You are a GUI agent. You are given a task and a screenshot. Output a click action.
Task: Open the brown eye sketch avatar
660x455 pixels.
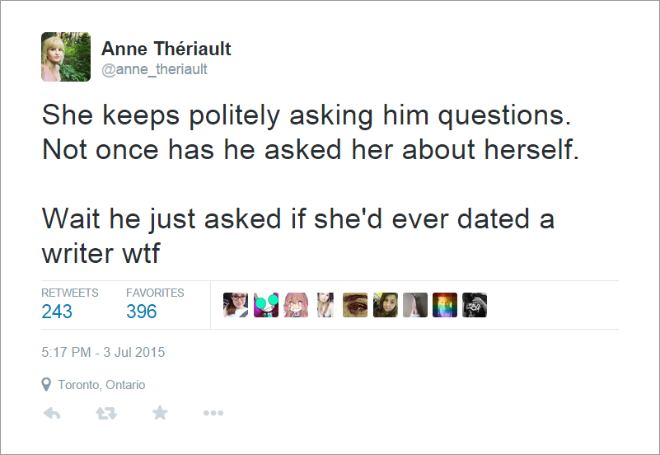[355, 305]
